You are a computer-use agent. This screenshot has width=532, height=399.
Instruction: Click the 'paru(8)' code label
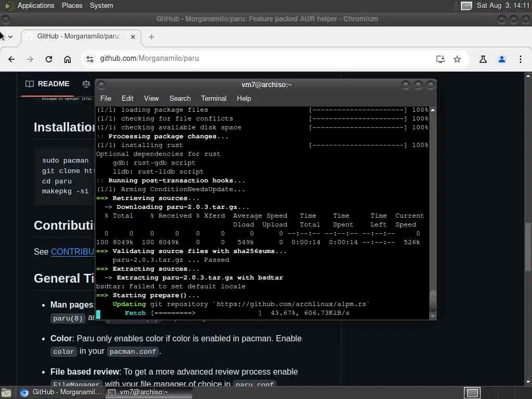coord(68,318)
